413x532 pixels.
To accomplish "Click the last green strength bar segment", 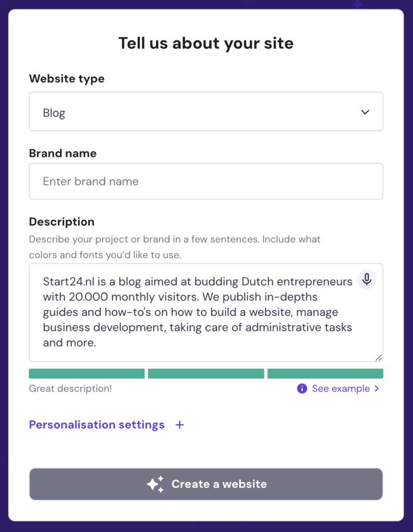I will pyautogui.click(x=325, y=374).
